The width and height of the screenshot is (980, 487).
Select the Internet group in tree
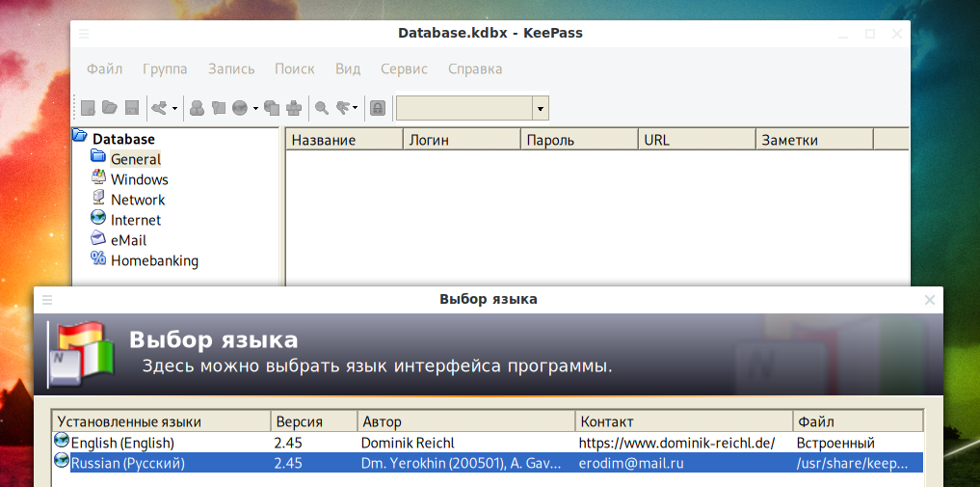click(136, 220)
